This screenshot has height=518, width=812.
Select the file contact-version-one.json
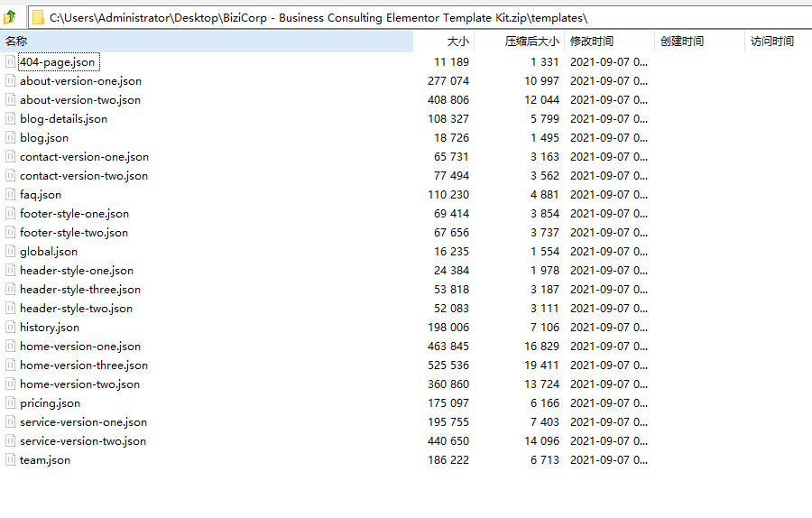[85, 157]
